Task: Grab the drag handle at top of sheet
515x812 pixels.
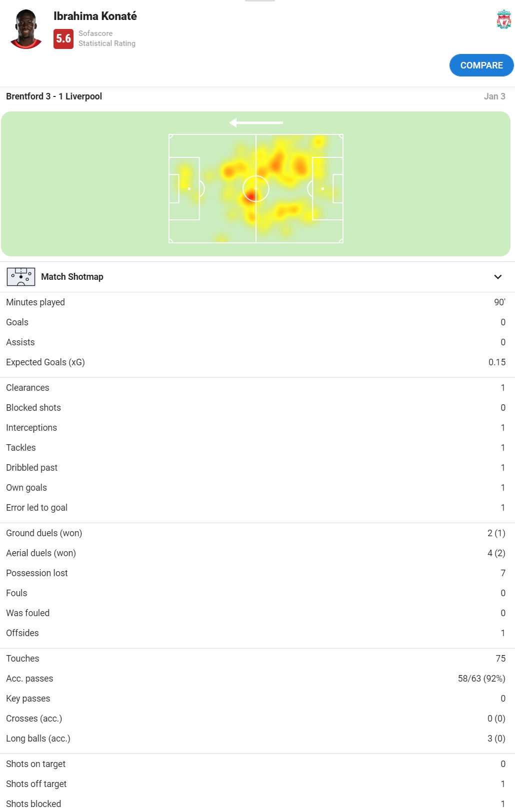Action: 259,0
